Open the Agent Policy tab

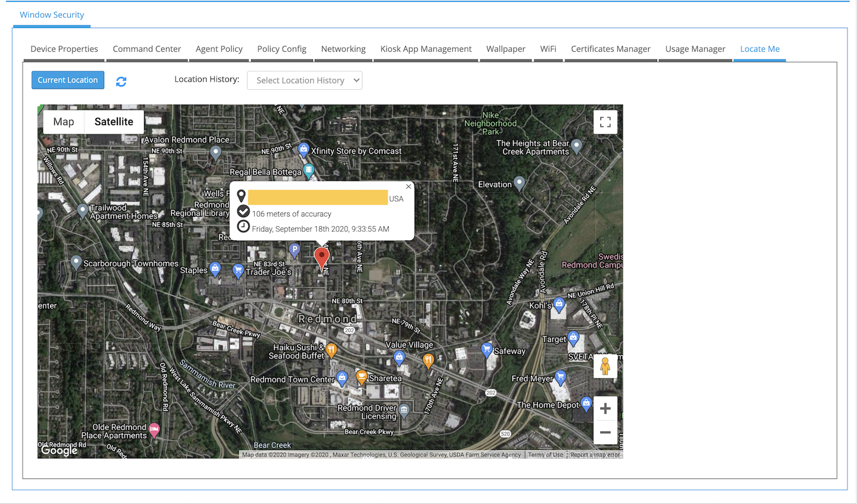click(219, 49)
